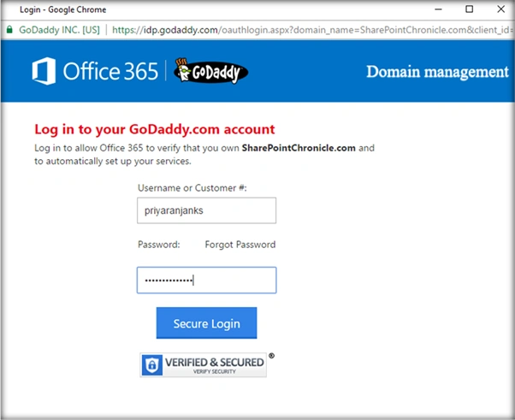Click the bold SharePointChronicle.com text

coord(299,148)
